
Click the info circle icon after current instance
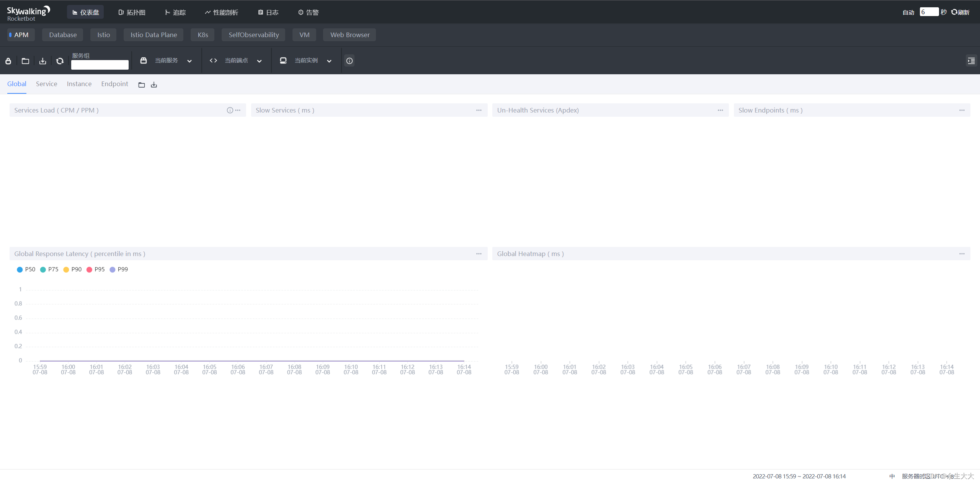pos(349,61)
